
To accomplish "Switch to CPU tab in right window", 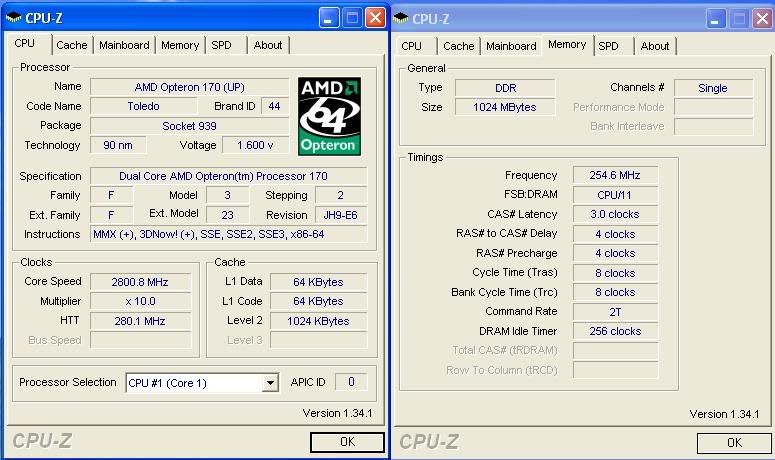I will pos(411,46).
